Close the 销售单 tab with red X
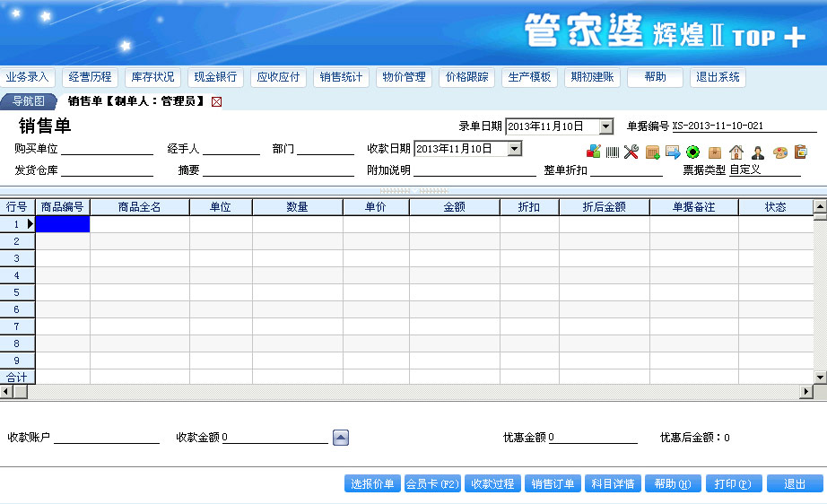The height and width of the screenshot is (504, 827). click(216, 101)
